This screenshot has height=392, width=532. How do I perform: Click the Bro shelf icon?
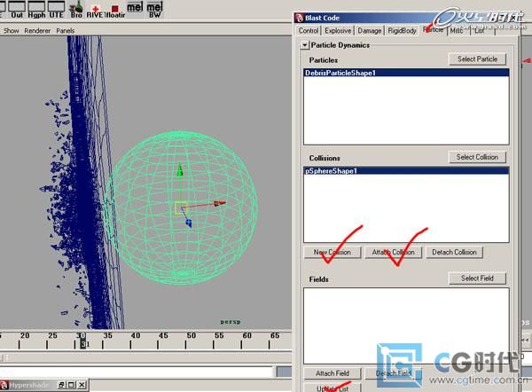[77, 10]
